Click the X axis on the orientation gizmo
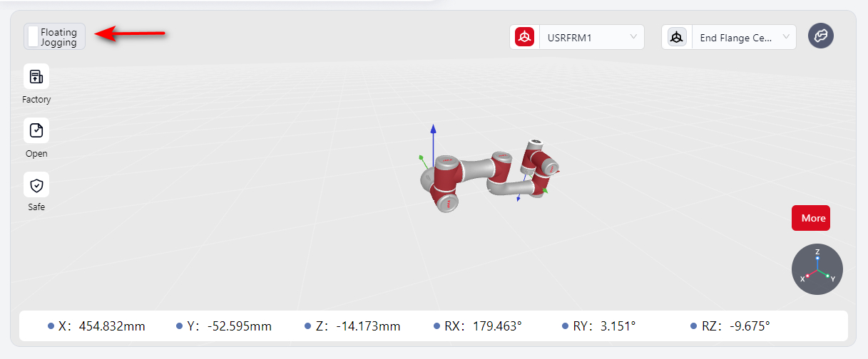Image resolution: width=868 pixels, height=359 pixels. pos(805,277)
